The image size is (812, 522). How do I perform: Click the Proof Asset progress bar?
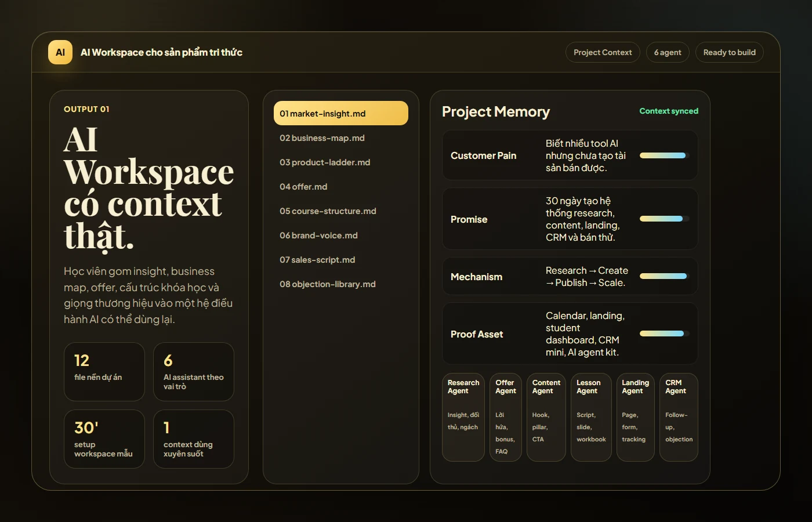pyautogui.click(x=665, y=333)
